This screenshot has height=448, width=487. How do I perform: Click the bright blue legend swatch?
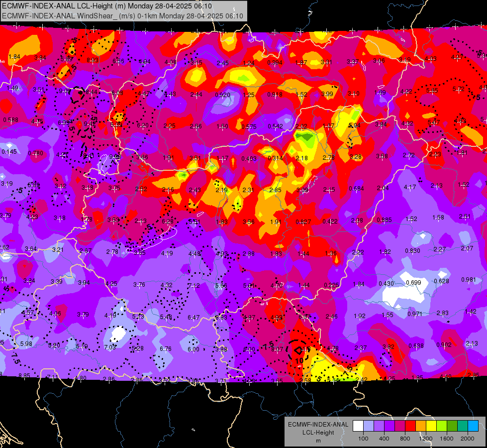pyautogui.click(x=473, y=426)
